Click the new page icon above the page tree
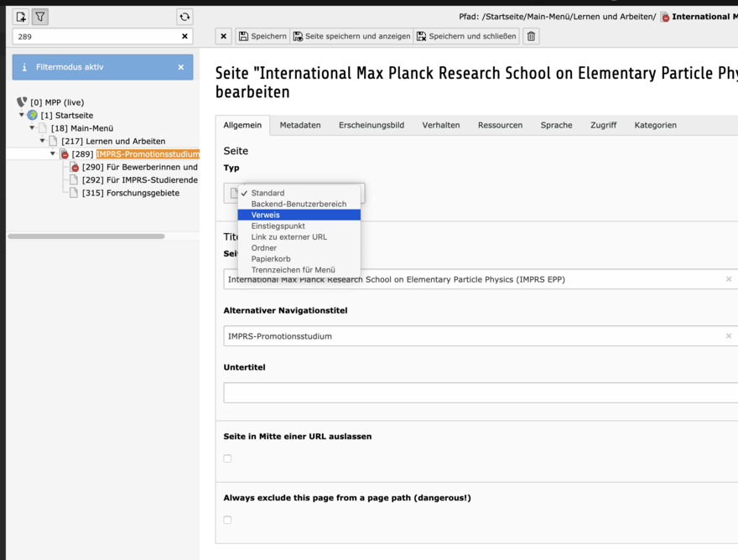This screenshot has height=560, width=738. pos(21,17)
